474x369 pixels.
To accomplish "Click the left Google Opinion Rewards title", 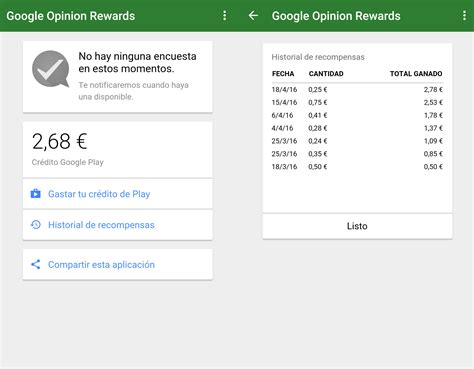I will [71, 16].
